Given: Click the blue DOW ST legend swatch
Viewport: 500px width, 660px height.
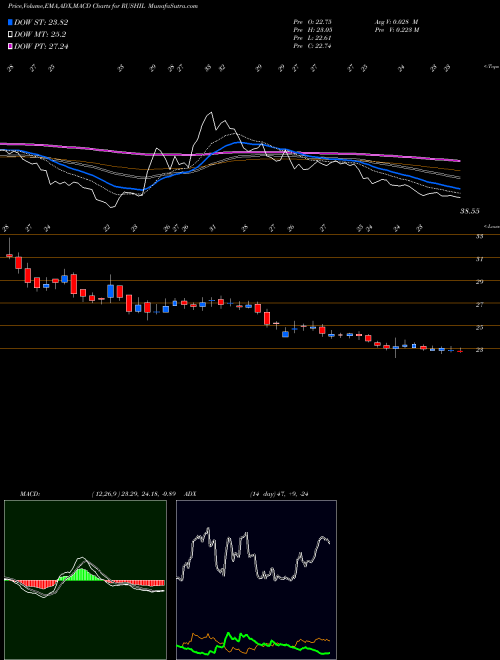Looking at the screenshot, I should point(10,22).
